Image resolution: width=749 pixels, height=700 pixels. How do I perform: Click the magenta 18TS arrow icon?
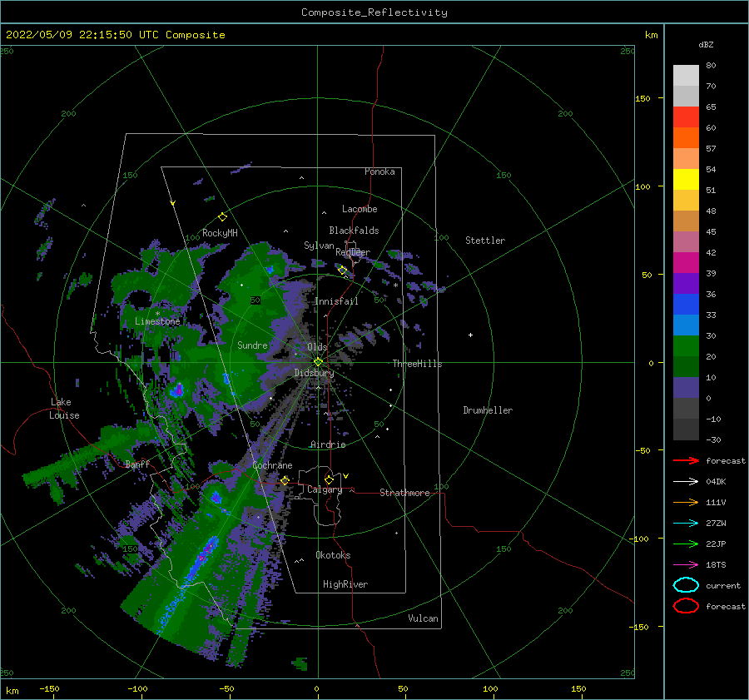tap(686, 565)
